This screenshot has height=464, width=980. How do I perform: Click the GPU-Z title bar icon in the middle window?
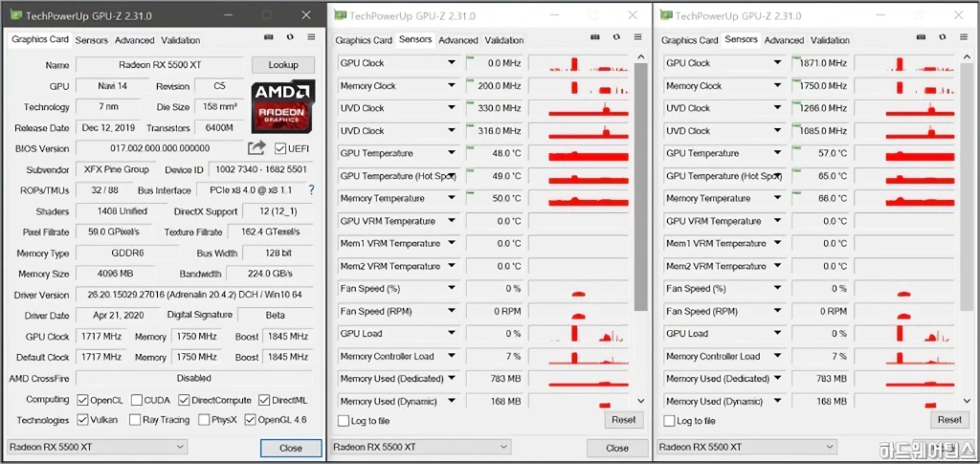[340, 15]
